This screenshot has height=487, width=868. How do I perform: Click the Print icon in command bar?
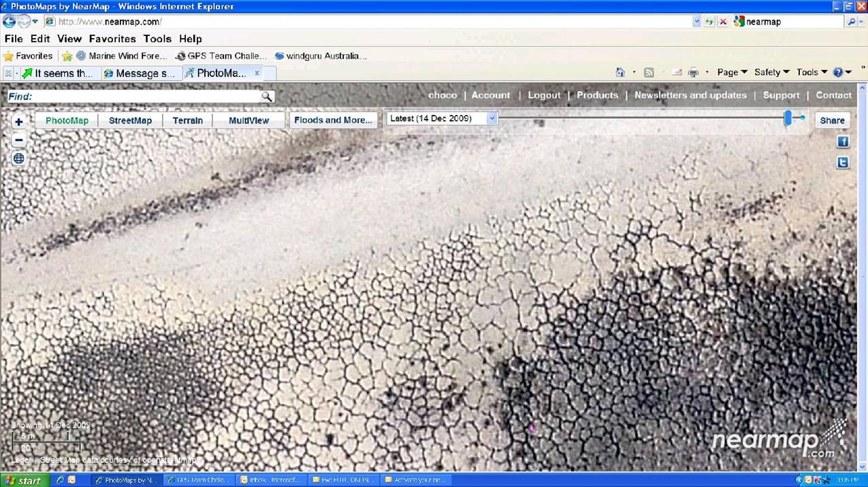pos(693,72)
